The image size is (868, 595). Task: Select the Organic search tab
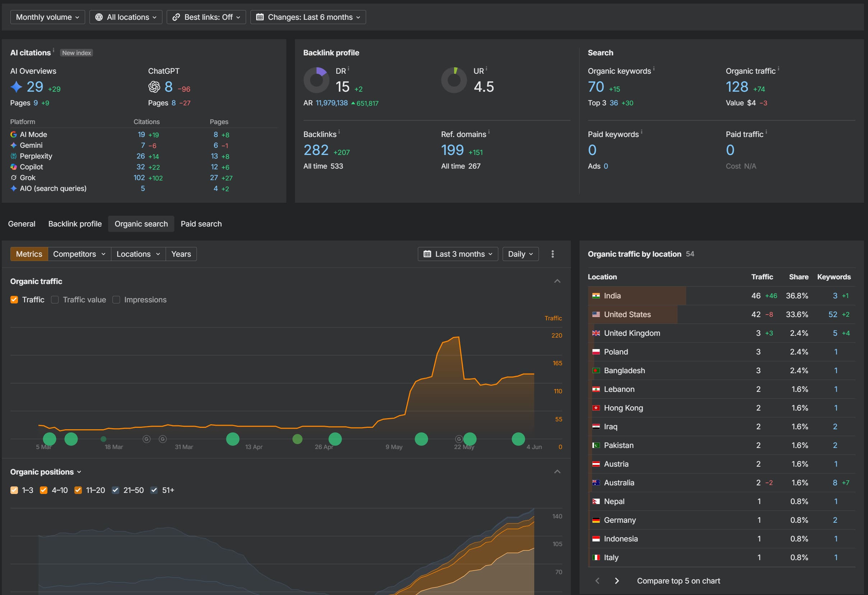pyautogui.click(x=141, y=224)
